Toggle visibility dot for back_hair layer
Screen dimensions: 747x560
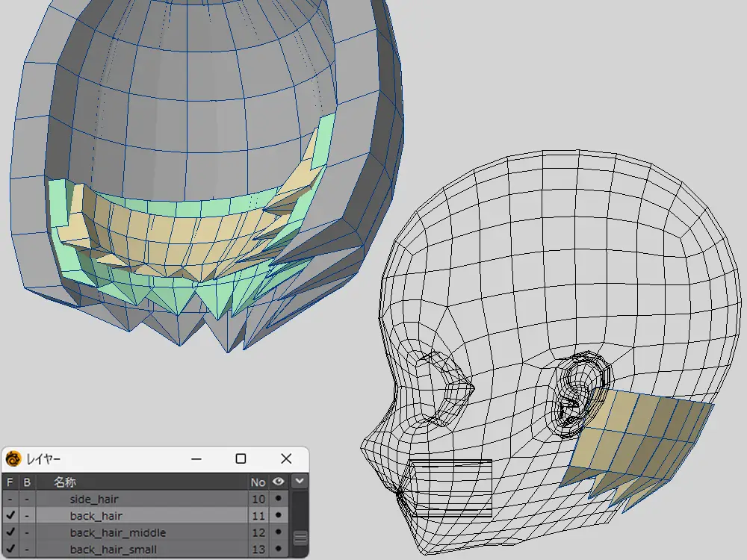click(x=278, y=516)
